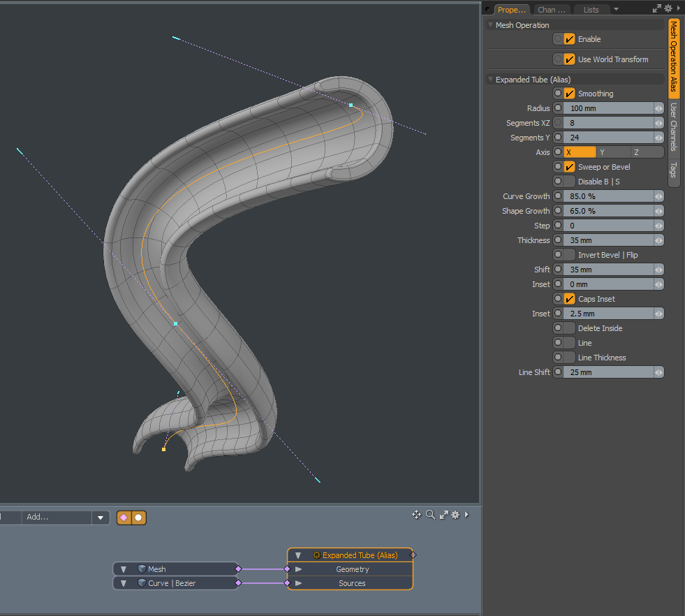Click the orange diamond icon next to Add

(x=124, y=518)
